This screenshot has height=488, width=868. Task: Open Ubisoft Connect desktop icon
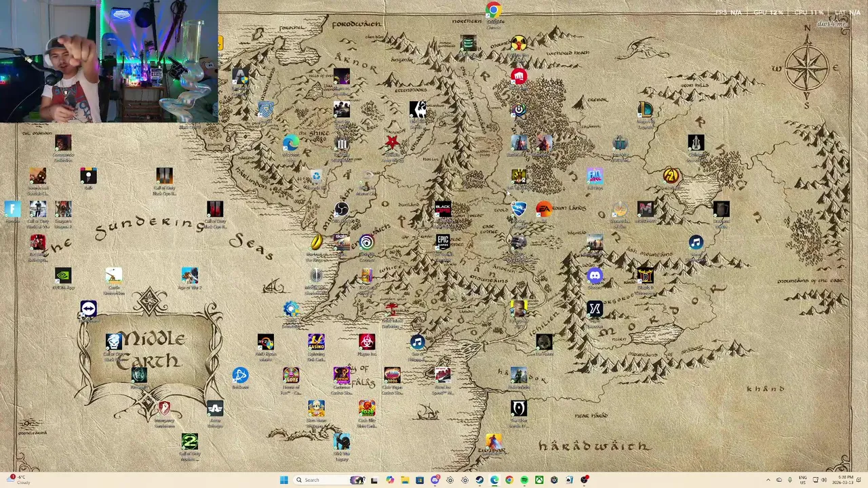[x=366, y=243]
